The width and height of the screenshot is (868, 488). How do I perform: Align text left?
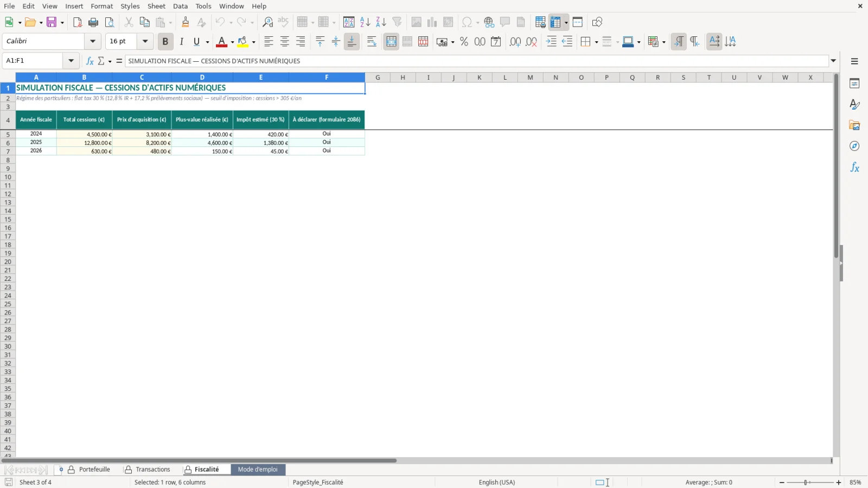(x=269, y=42)
